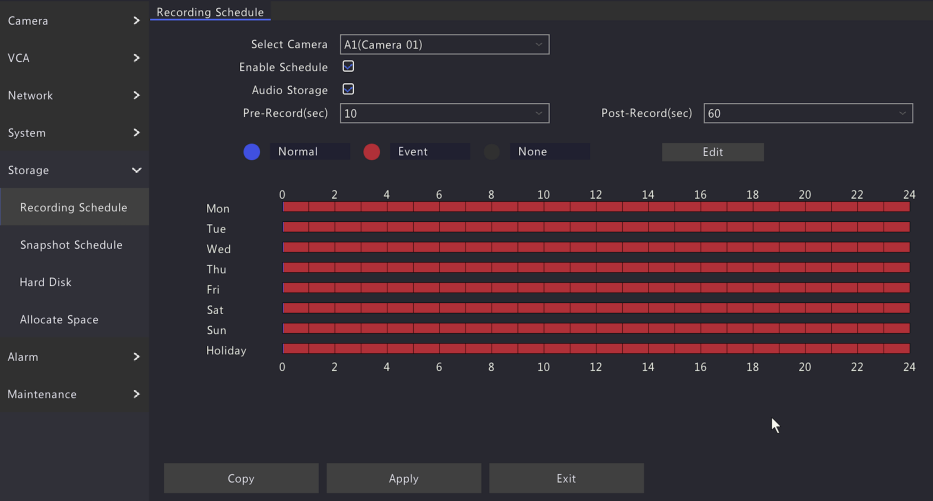Open the Select Camera dropdown
Image resolution: width=933 pixels, height=501 pixels.
[x=444, y=45]
